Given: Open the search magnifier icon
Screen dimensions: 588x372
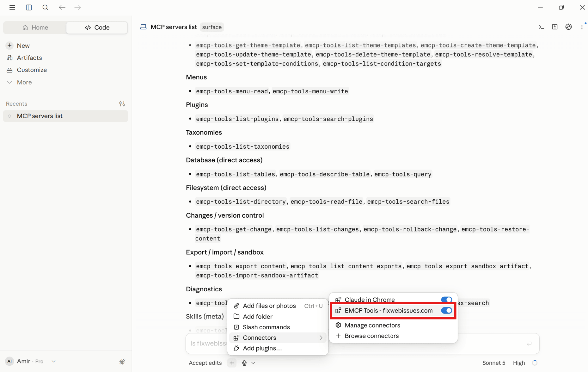Looking at the screenshot, I should point(45,7).
